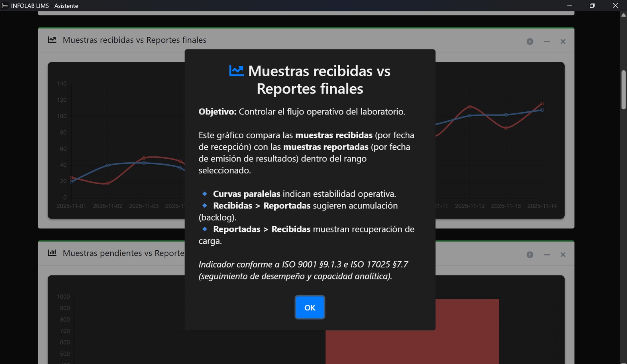This screenshot has width=627, height=364.
Task: Click line chart icon in first card header
Action: (x=52, y=40)
